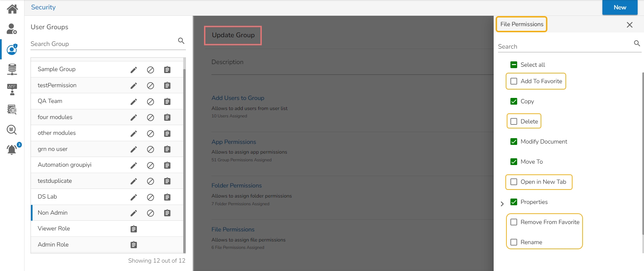Select the testduplicate group name
The height and width of the screenshot is (271, 644).
point(55,181)
